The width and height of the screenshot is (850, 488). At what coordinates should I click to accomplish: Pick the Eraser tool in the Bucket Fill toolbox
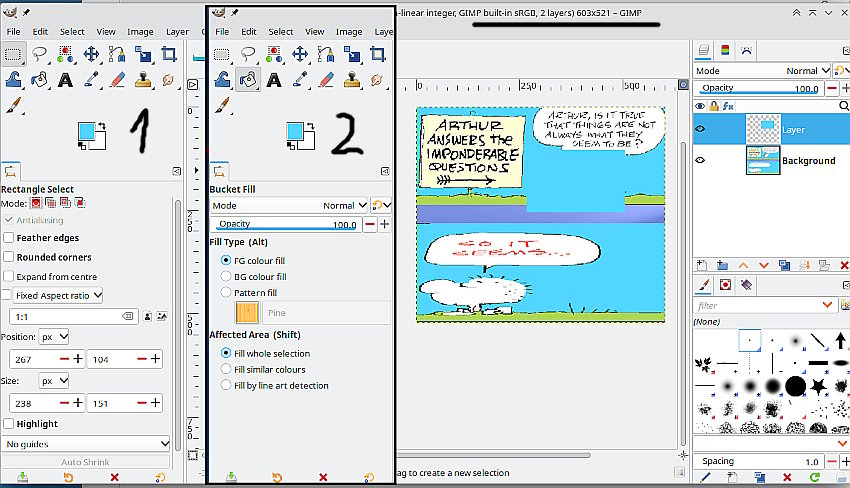[326, 80]
